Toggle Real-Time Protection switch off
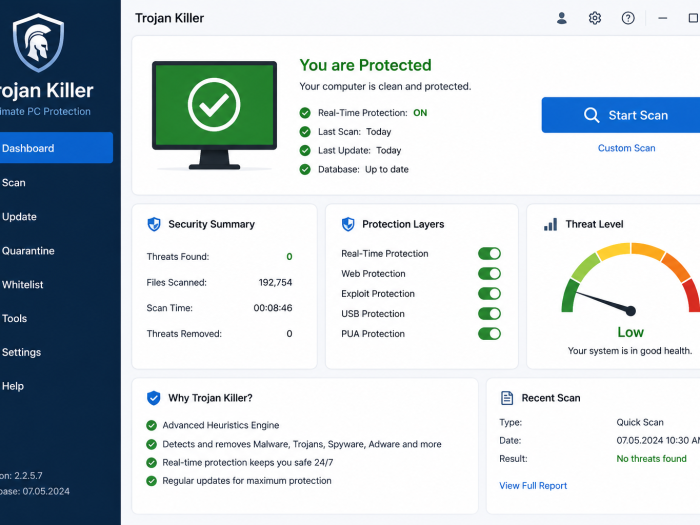The width and height of the screenshot is (700, 525). pyautogui.click(x=489, y=254)
